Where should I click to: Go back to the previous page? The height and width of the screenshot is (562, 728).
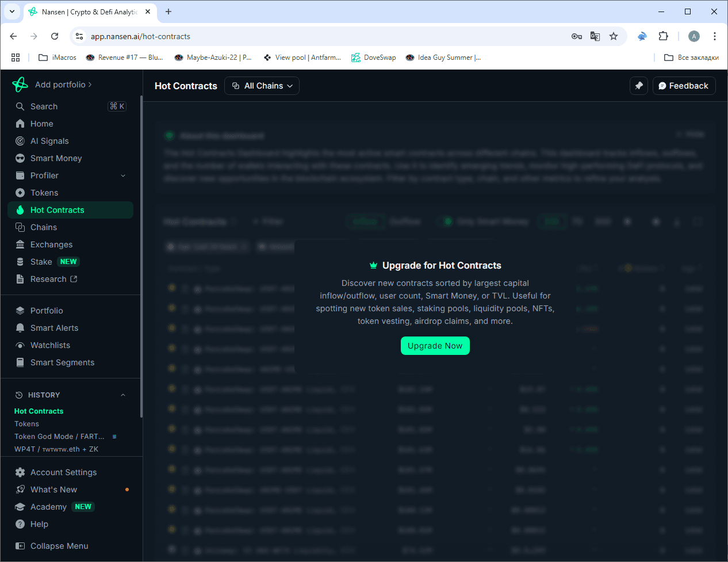click(13, 36)
